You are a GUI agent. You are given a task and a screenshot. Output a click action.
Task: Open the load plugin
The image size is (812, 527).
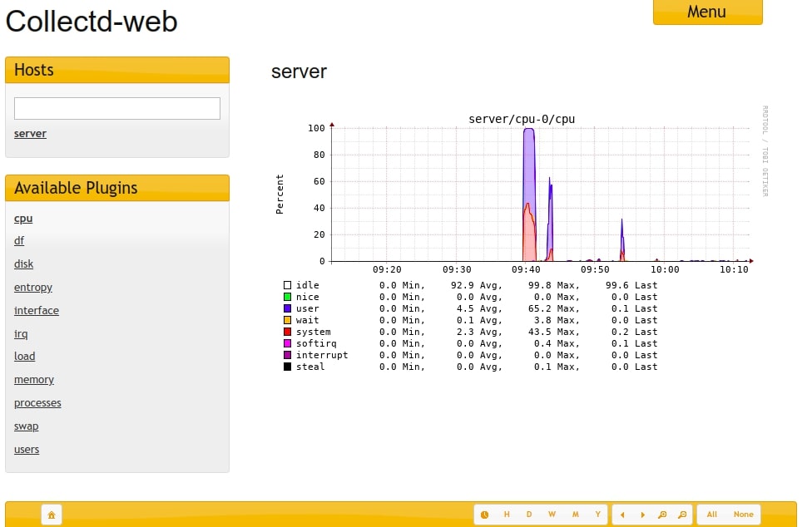24,357
